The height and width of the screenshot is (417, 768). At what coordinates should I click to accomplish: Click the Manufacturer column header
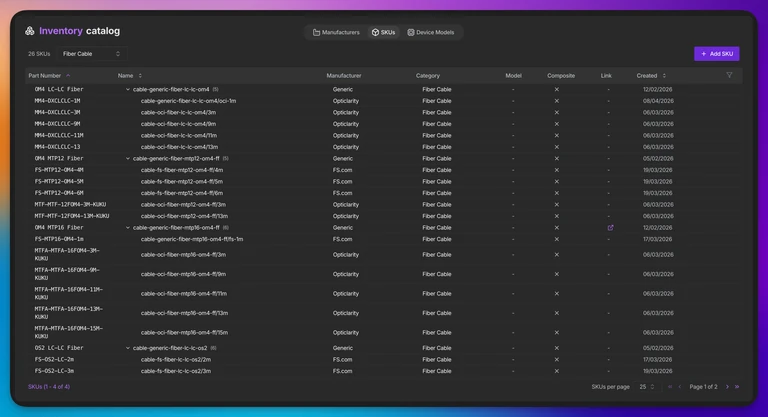coord(344,75)
